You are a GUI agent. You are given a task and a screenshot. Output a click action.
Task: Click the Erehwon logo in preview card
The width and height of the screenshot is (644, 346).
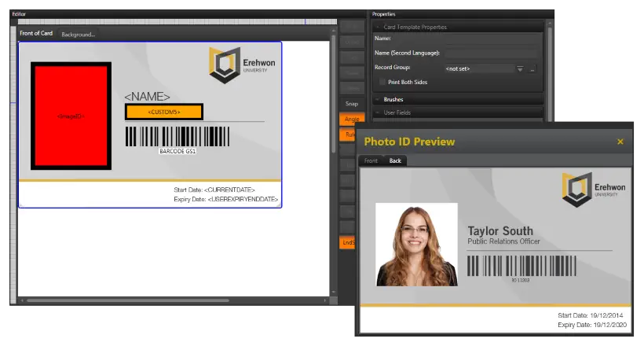(x=594, y=190)
